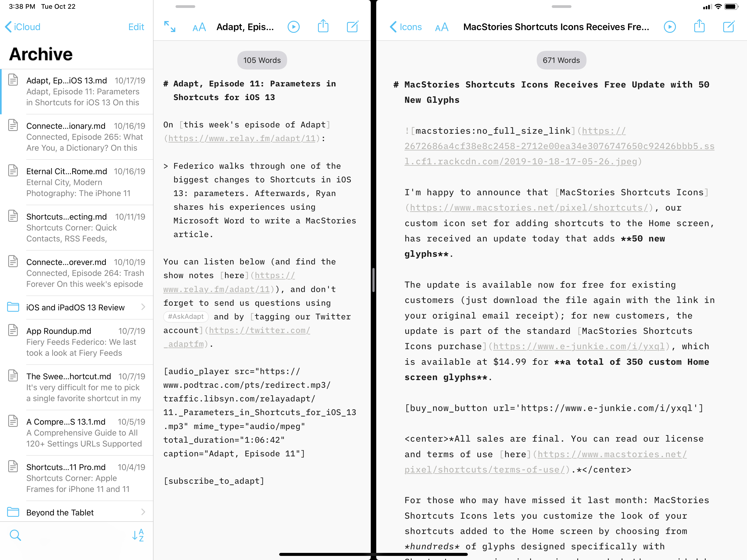Scroll the archive file list down
747x560 pixels.
pos(77,294)
